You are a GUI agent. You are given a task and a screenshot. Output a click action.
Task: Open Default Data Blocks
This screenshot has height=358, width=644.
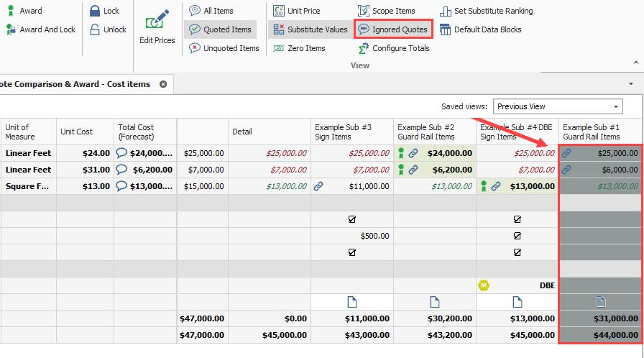pyautogui.click(x=480, y=29)
